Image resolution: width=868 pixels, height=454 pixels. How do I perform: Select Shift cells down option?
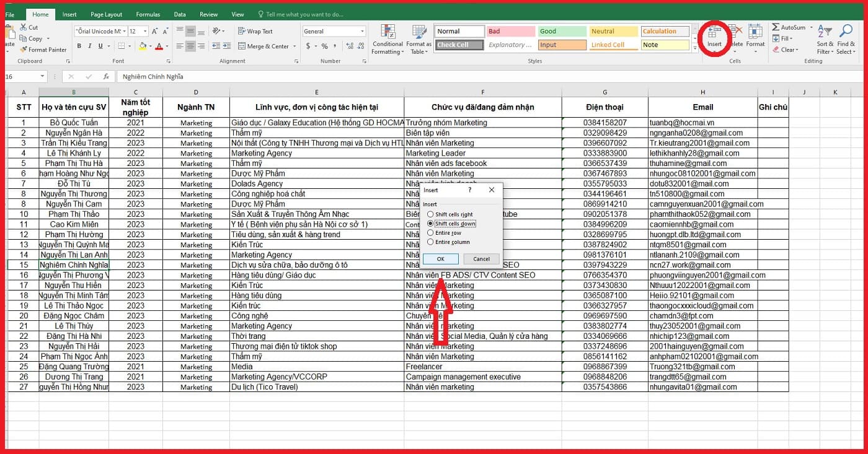pyautogui.click(x=451, y=224)
